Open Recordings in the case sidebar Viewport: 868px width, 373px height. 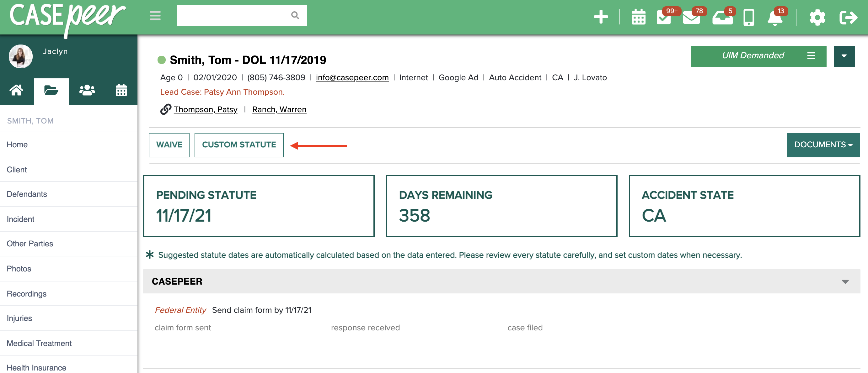69,294
